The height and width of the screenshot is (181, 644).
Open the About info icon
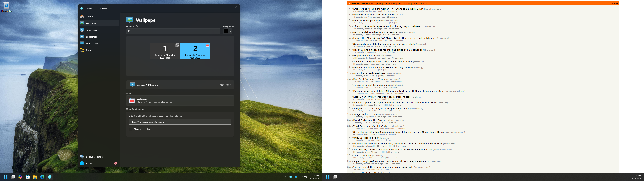(x=82, y=164)
